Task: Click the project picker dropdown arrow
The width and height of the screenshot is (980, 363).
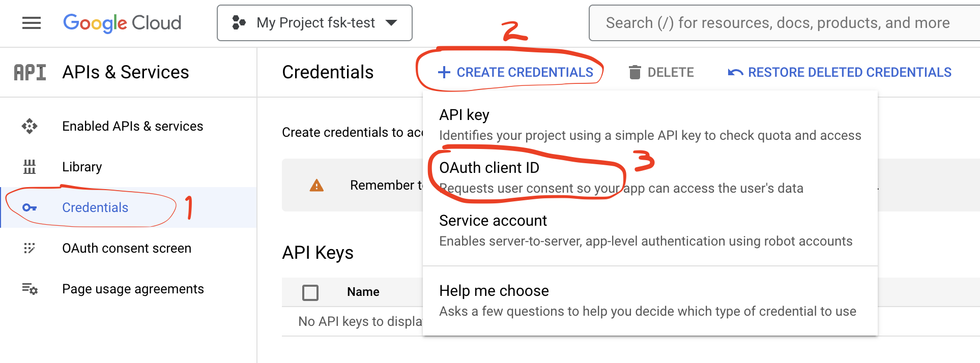Action: coord(391,23)
